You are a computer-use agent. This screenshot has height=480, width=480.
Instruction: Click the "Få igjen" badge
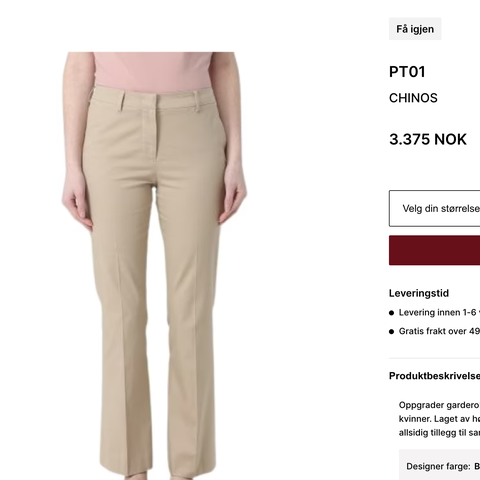415,29
